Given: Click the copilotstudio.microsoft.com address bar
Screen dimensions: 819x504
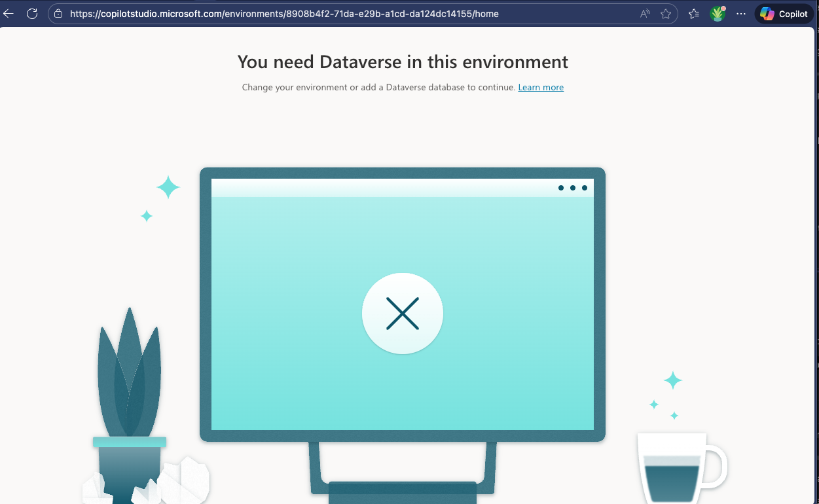Looking at the screenshot, I should point(327,14).
